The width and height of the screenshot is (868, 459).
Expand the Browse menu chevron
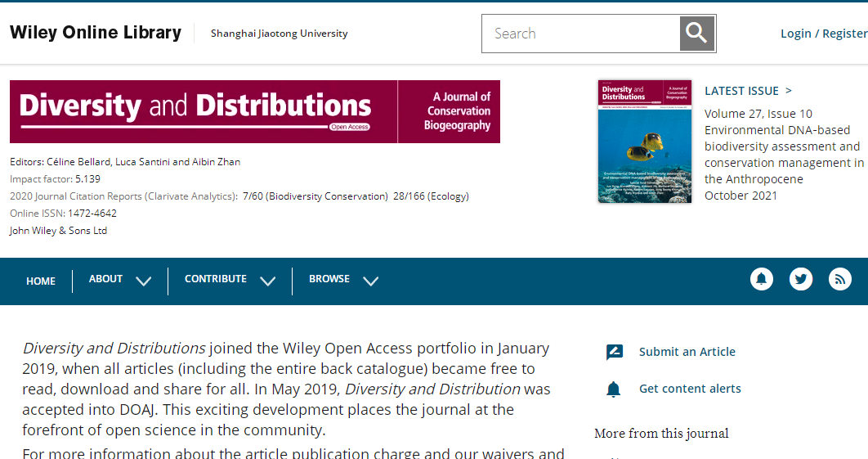pyautogui.click(x=370, y=281)
